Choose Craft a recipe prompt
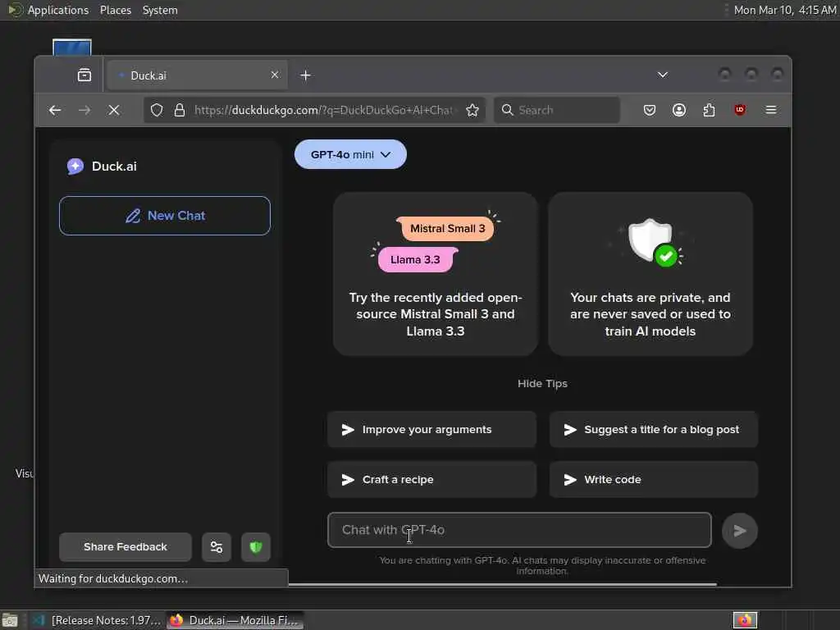The image size is (840, 630). (431, 479)
